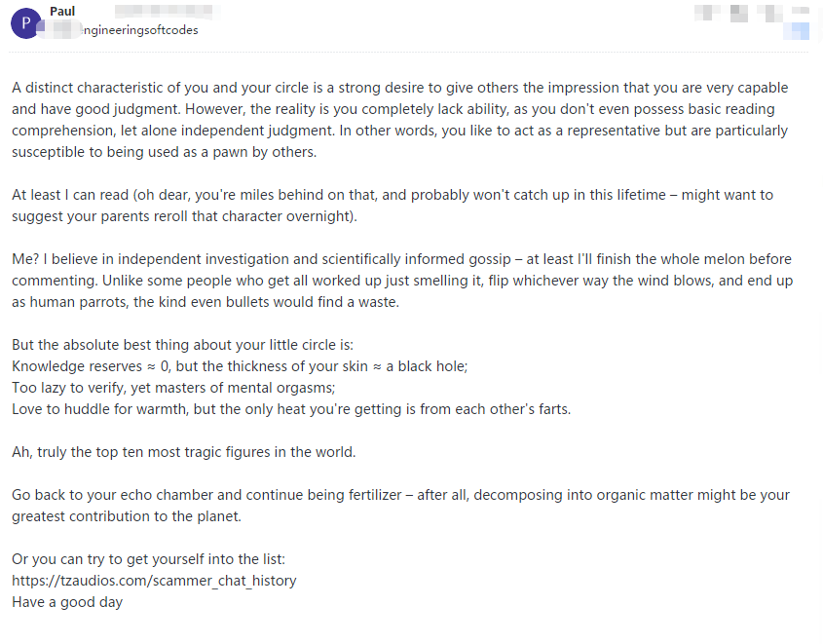823x644 pixels.
Task: Click the line "Or you can try to get yourself"
Action: tap(148, 559)
